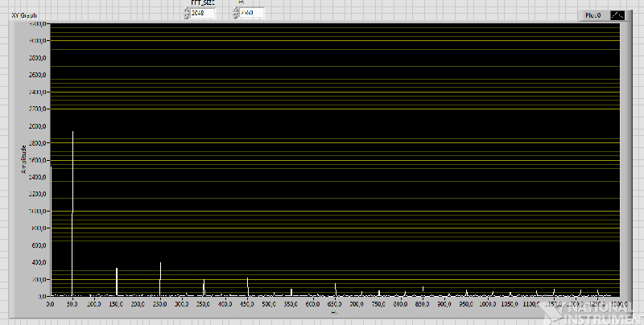Click the XY Graph title label
644x325 pixels.
click(24, 15)
